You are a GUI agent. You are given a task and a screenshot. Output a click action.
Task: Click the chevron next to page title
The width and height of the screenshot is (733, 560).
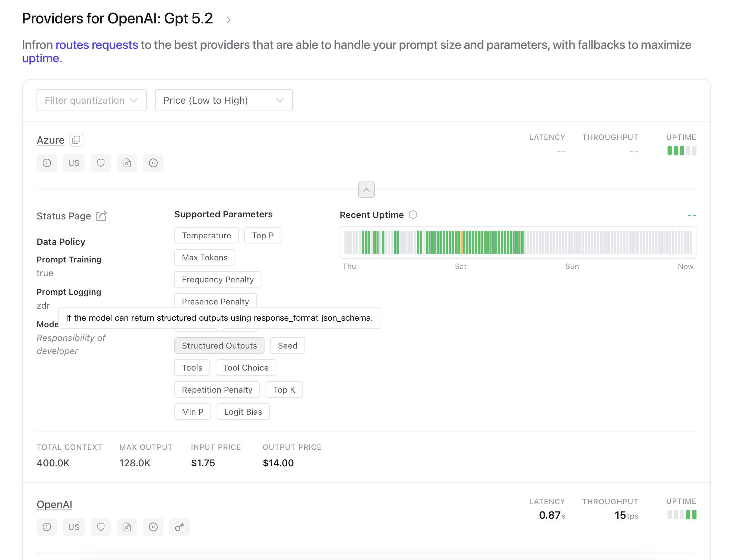click(228, 20)
